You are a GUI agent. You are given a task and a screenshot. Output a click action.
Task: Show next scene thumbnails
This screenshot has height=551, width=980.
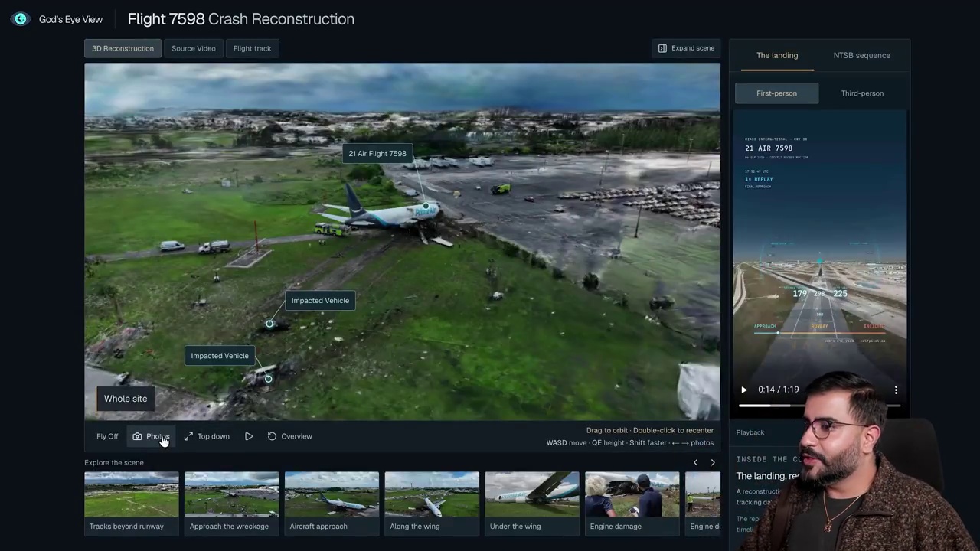click(713, 462)
